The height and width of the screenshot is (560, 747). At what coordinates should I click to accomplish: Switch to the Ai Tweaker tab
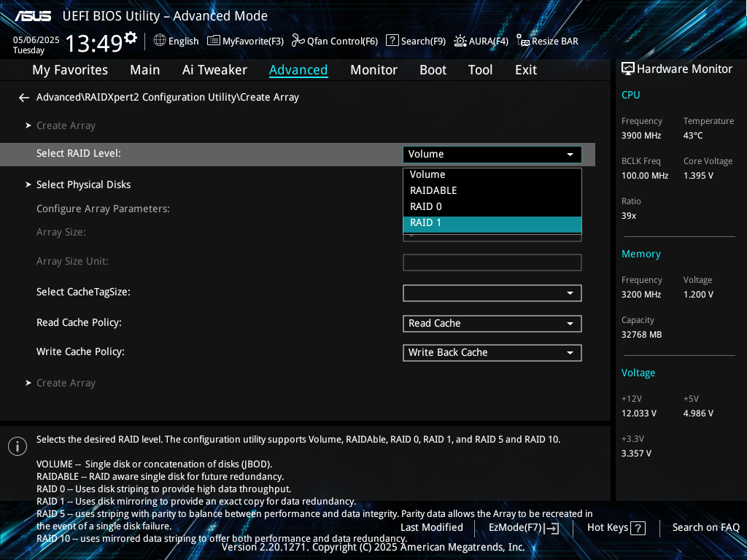point(214,70)
